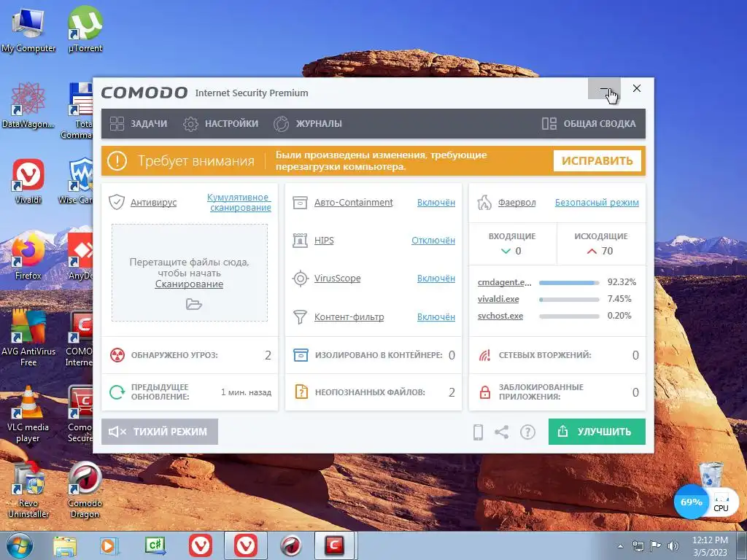Click the Заблокированные приложения padlock icon
Viewport: 747px width, 560px height.
485,392
